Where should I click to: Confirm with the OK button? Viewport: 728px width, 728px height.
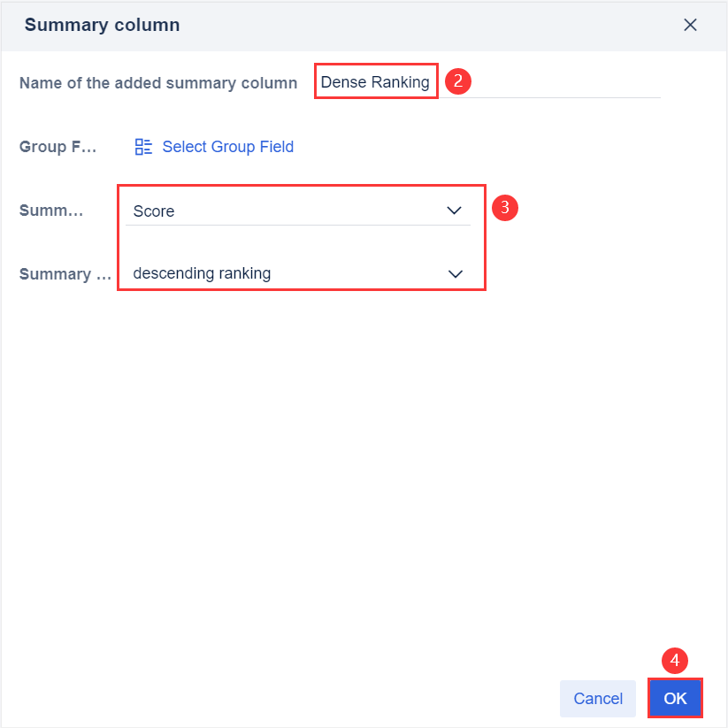click(x=675, y=698)
